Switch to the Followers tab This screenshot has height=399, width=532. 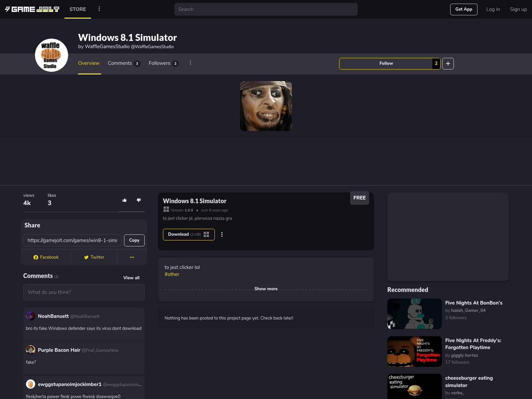pos(164,63)
